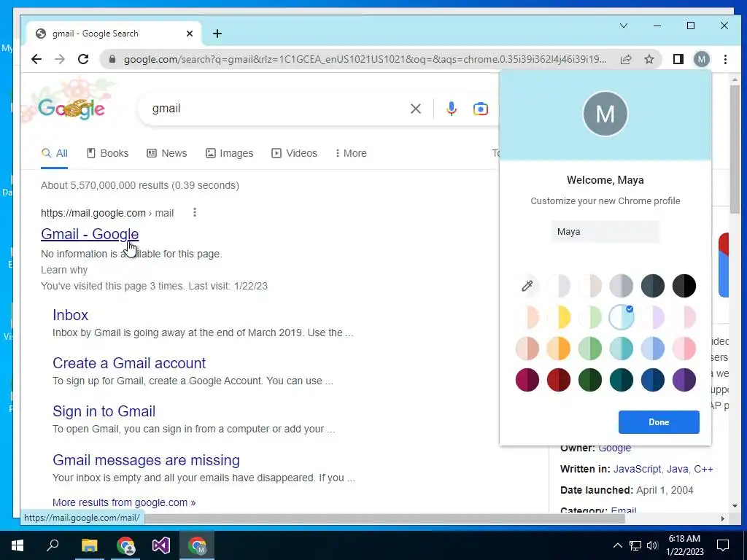747x560 pixels.
Task: Expand the tab search dropdown chevron
Action: [x=623, y=26]
